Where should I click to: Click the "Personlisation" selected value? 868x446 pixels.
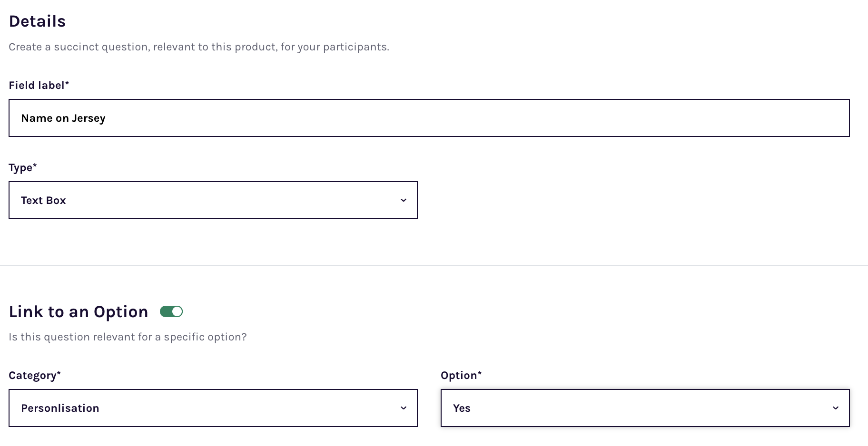[60, 408]
